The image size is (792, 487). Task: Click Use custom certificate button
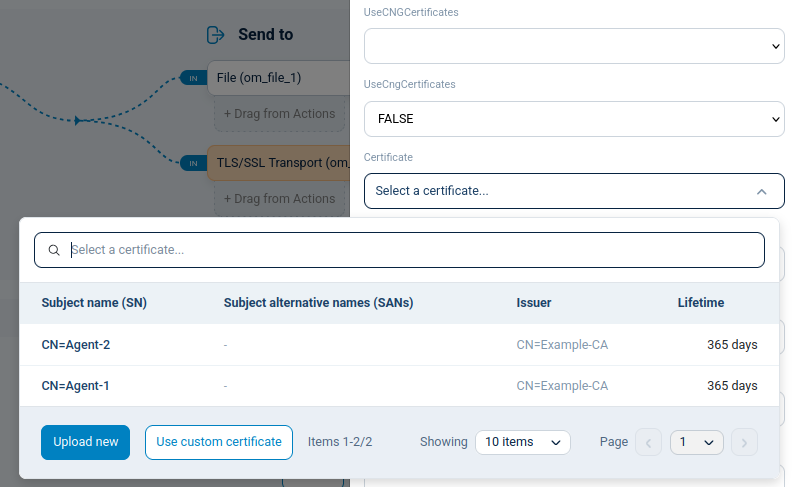point(219,442)
